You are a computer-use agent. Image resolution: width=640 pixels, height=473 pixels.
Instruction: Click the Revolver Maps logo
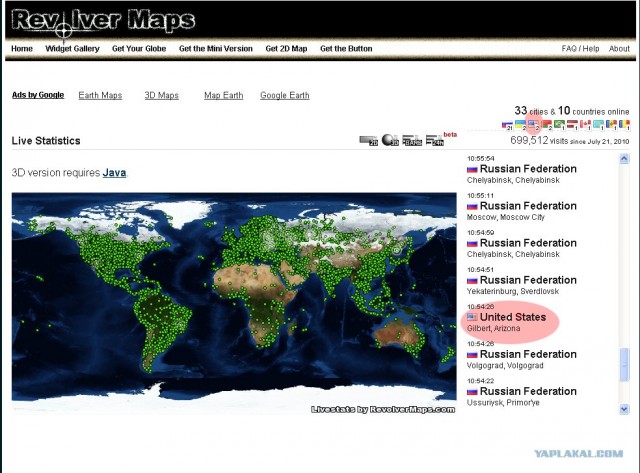pos(103,22)
